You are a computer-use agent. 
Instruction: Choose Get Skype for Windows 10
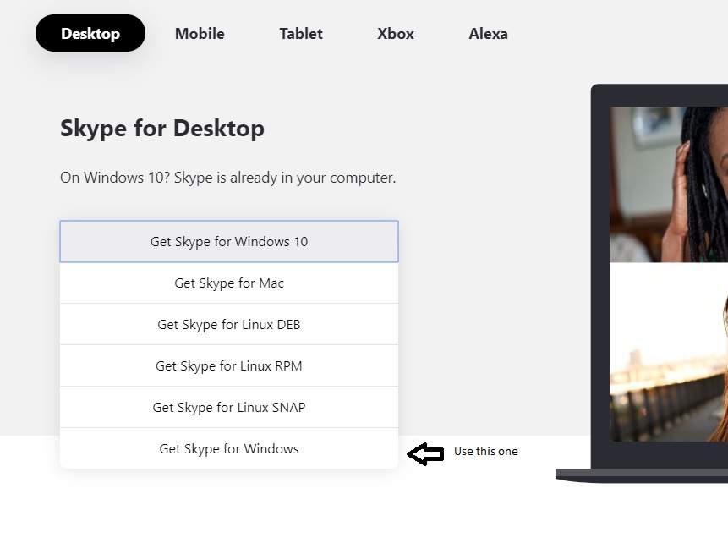pos(229,241)
